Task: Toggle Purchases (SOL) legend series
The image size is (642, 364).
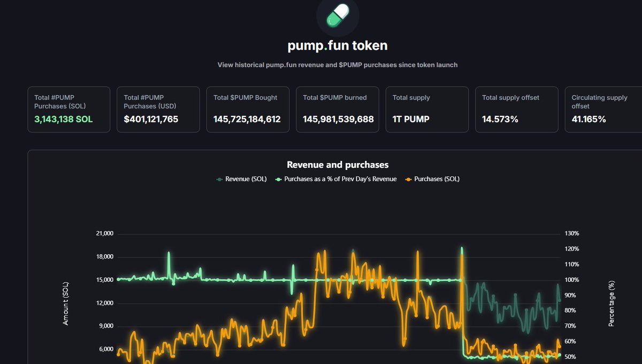Action: [x=432, y=179]
